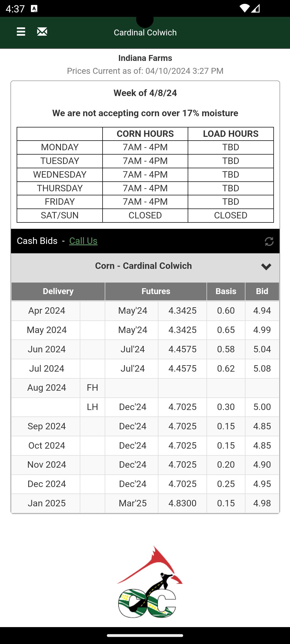Expand the Corn - Cardinal Colwich chevron

click(x=266, y=266)
